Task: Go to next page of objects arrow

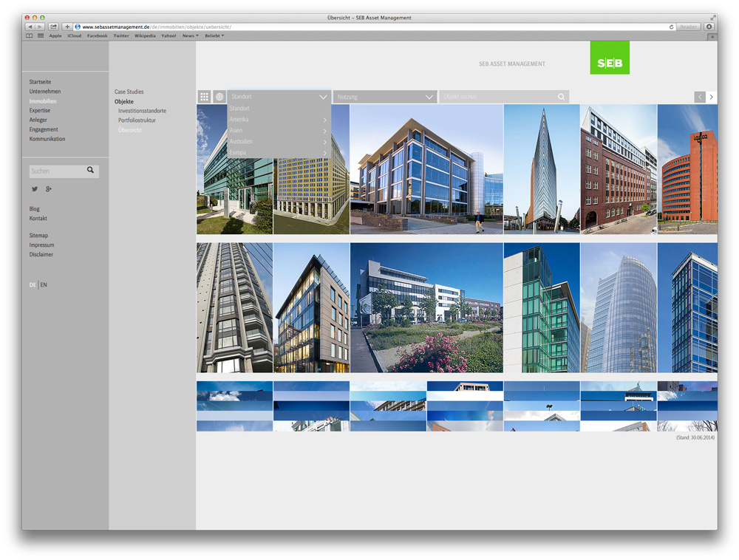Action: coord(712,97)
